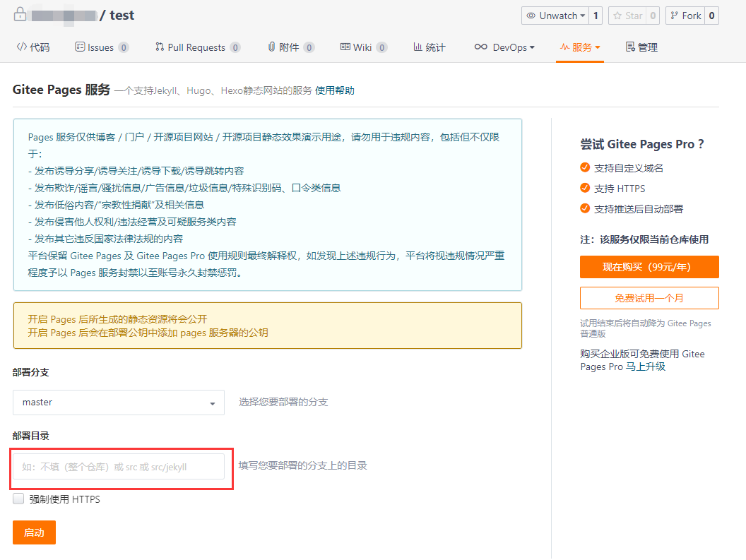This screenshot has width=746, height=560.
Task: Click the paperclip icon of 附件
Action: pos(271,47)
